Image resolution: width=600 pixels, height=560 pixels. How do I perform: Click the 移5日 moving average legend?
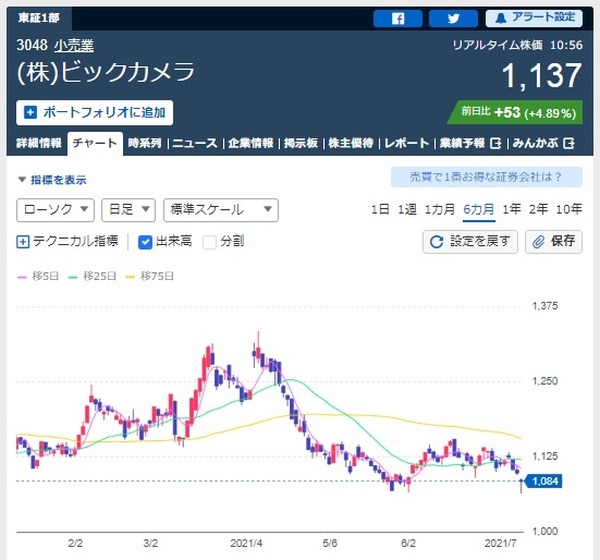(38, 276)
